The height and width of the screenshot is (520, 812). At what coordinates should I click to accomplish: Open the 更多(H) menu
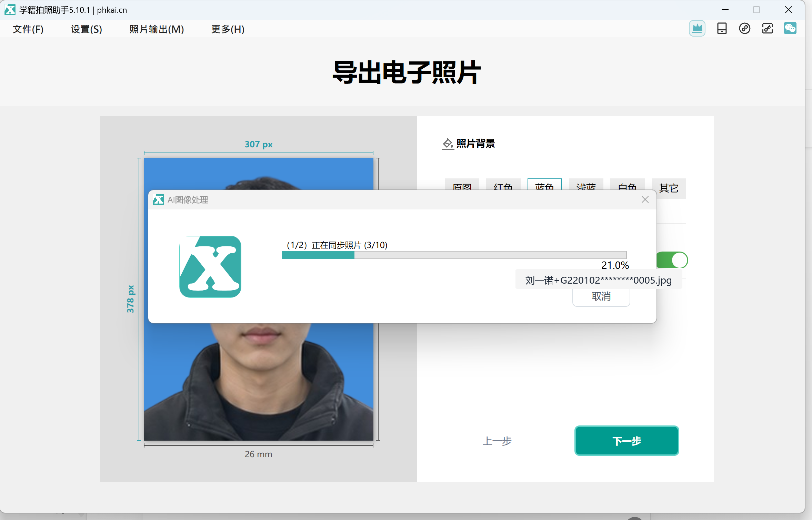(228, 29)
